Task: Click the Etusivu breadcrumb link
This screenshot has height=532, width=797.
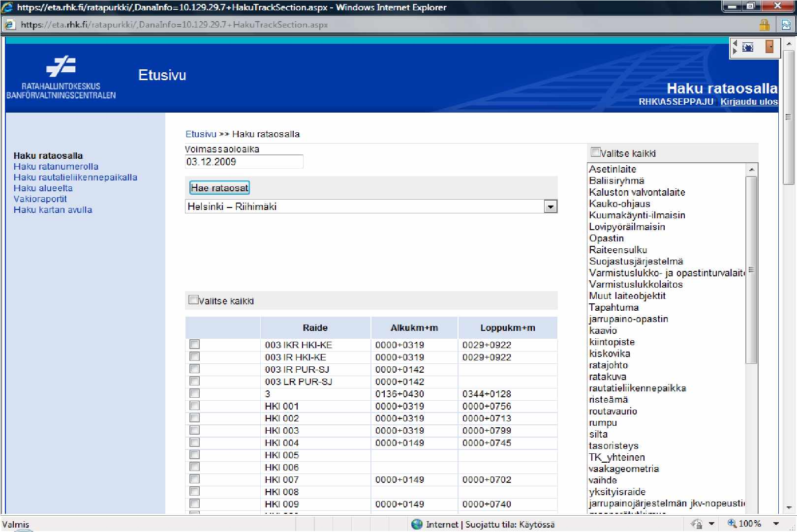Action: [201, 134]
